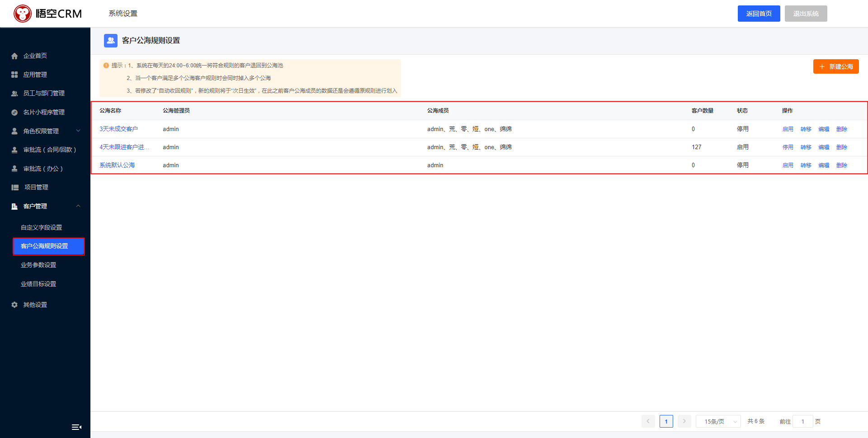Click 停用 for 4天未跟进客户 row

tap(788, 147)
